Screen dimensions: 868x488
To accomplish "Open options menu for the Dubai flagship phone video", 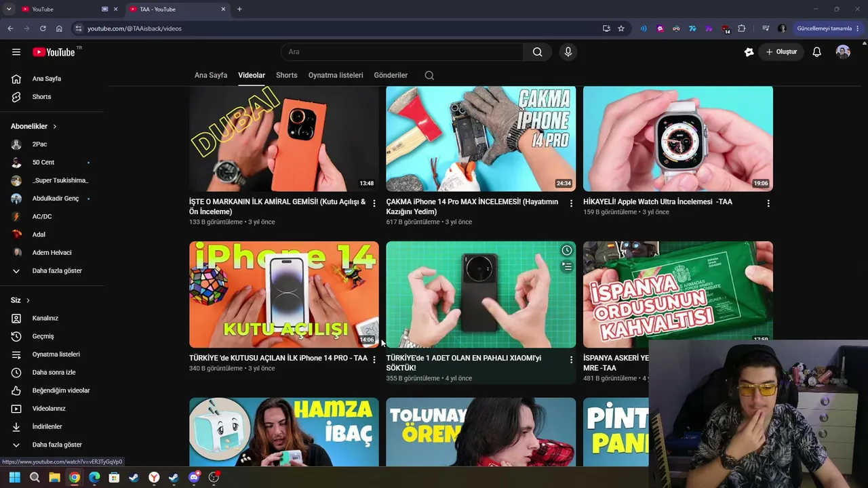I will 374,203.
